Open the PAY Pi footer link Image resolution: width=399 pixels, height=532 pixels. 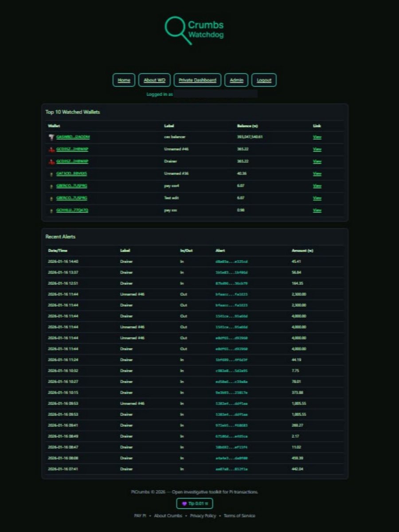[x=140, y=516]
